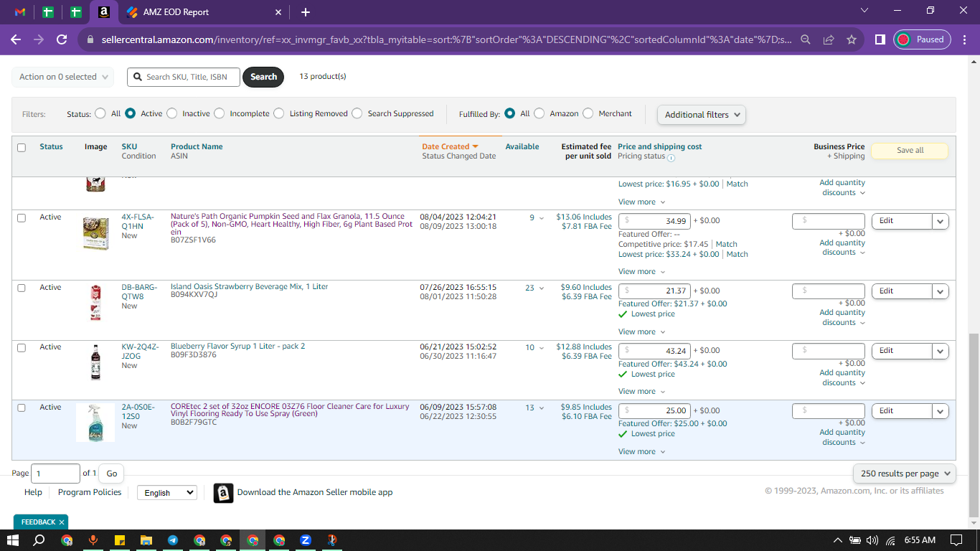Click the page number input field
The height and width of the screenshot is (551, 980).
(55, 474)
